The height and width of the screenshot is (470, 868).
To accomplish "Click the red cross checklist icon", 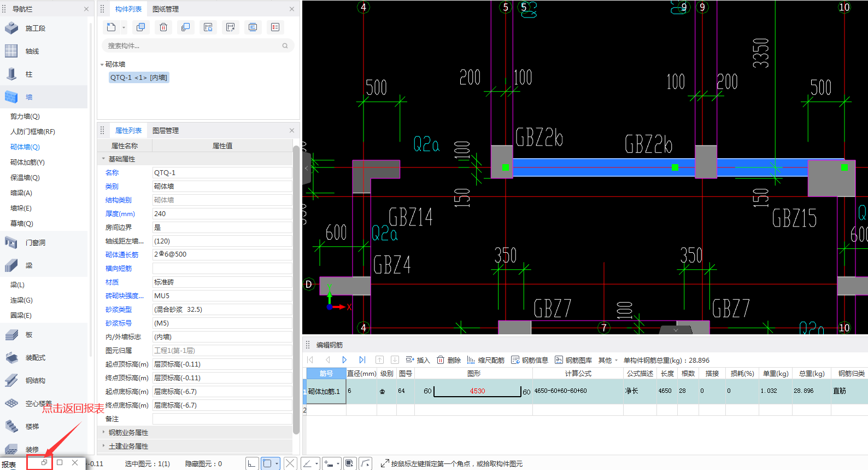I will click(275, 27).
